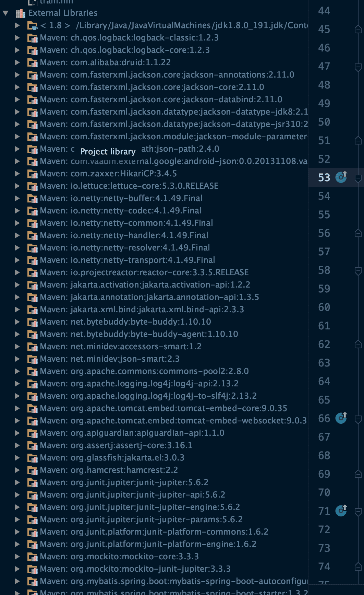Screen dimensions: 364x595
Task: Click library icon of junit-jupiter-params:5.6.2
Action: coord(32,520)
